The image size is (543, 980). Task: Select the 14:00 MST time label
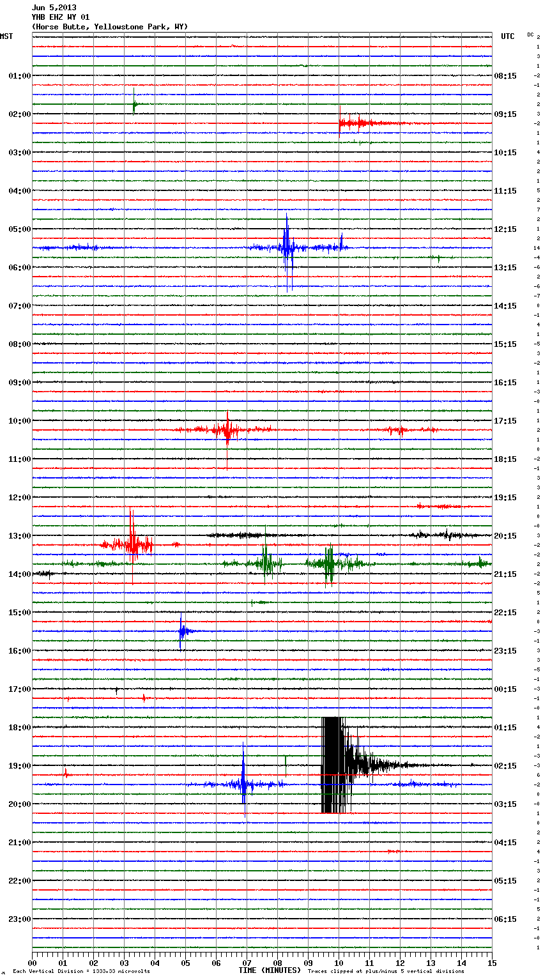pyautogui.click(x=20, y=574)
